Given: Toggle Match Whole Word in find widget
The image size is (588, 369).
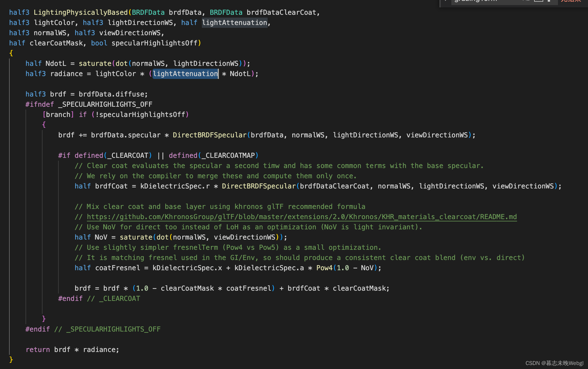Looking at the screenshot, I should (538, 1).
